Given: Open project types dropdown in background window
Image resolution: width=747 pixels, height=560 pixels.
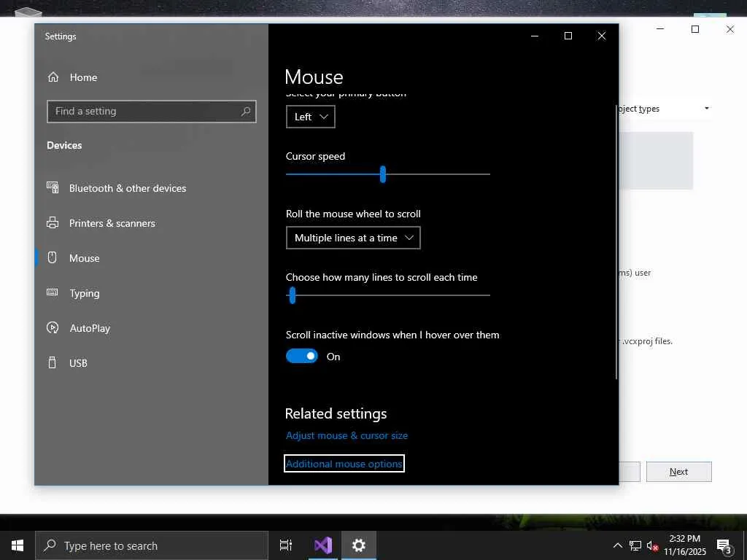Looking at the screenshot, I should (x=707, y=109).
